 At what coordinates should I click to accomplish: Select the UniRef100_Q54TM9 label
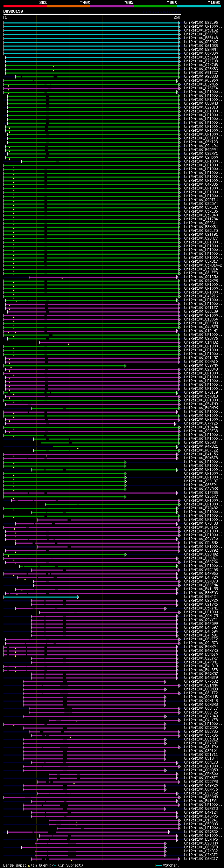tap(201, 404)
